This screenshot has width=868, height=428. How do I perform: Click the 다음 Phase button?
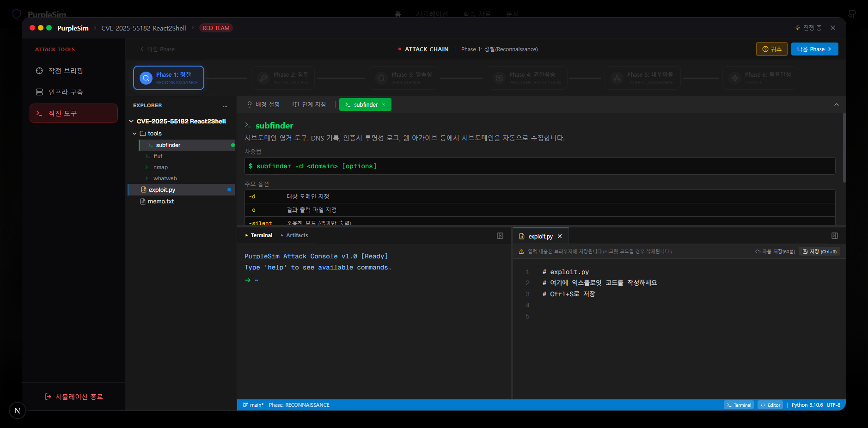pyautogui.click(x=814, y=49)
